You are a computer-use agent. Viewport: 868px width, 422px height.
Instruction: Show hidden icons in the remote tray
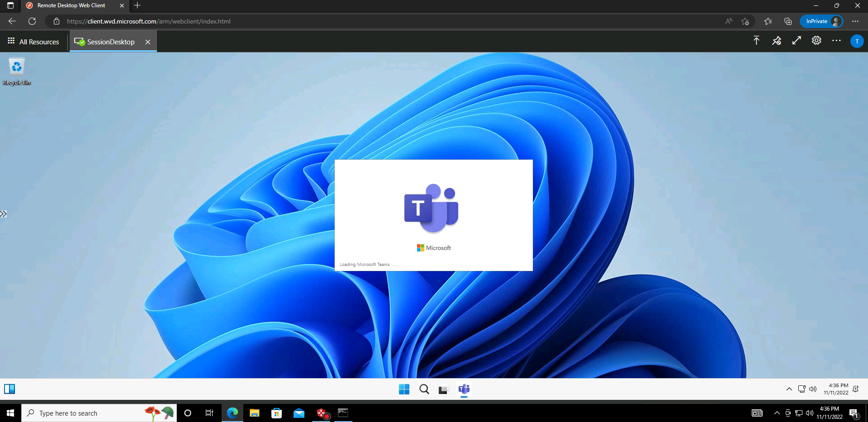(789, 389)
